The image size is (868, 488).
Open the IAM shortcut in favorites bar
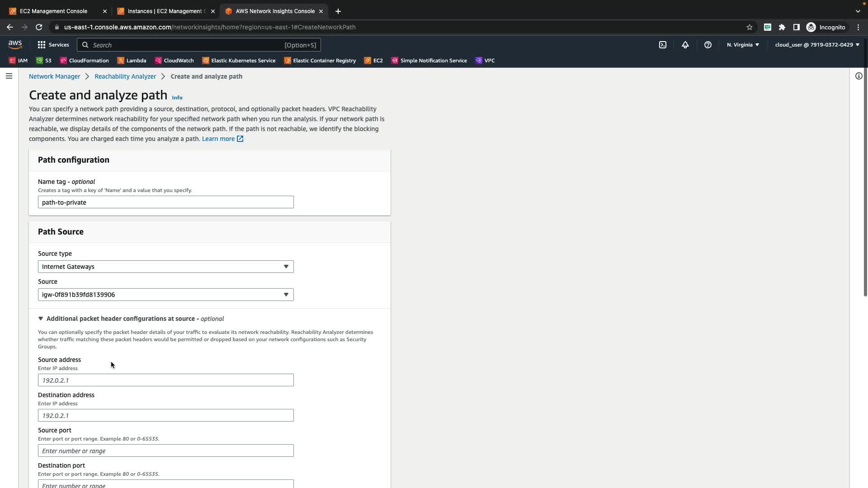(19, 61)
